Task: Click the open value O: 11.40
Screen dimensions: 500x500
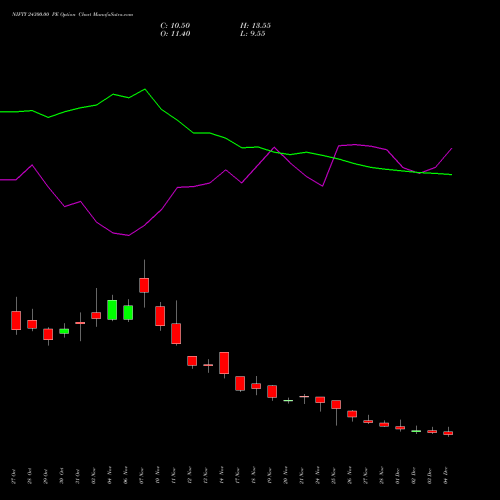Action: (x=175, y=34)
